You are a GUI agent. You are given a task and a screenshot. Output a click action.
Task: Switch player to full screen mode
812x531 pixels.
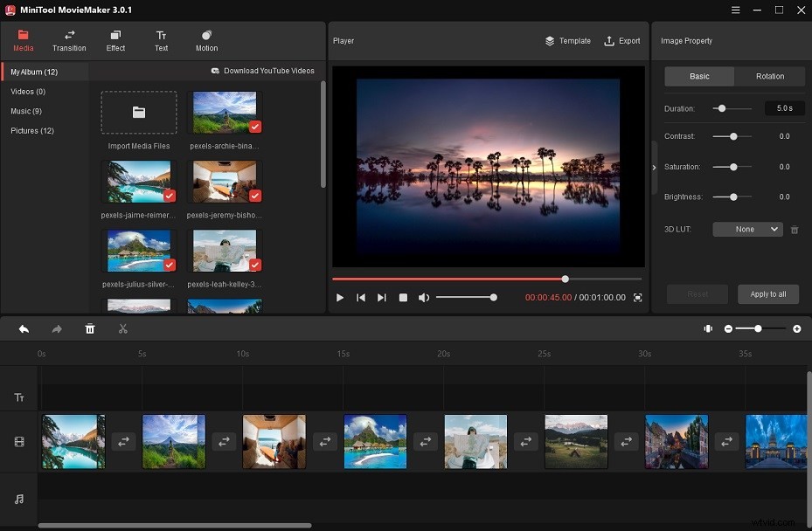637,297
